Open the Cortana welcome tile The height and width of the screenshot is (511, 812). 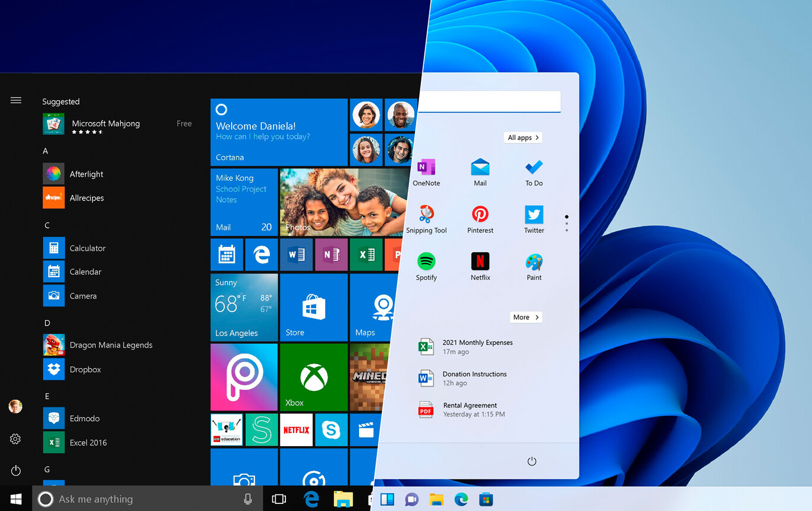279,132
